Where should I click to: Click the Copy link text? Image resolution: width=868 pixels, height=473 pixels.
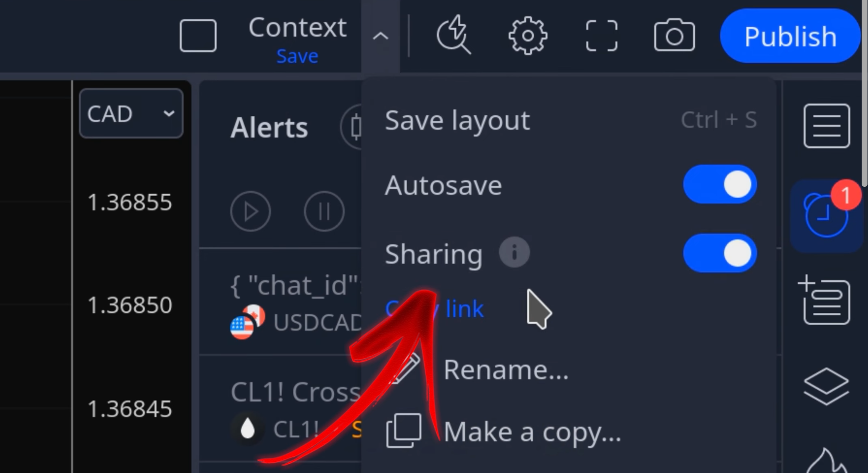point(434,309)
